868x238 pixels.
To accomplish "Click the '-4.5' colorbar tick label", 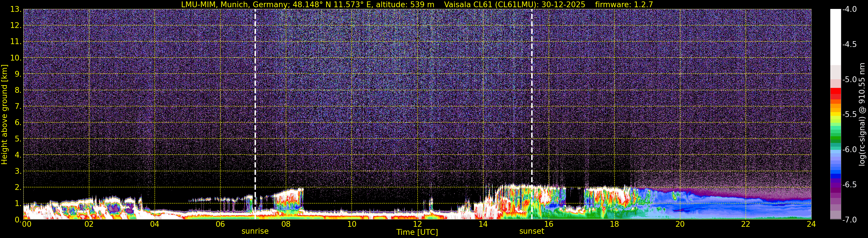I will tap(850, 44).
